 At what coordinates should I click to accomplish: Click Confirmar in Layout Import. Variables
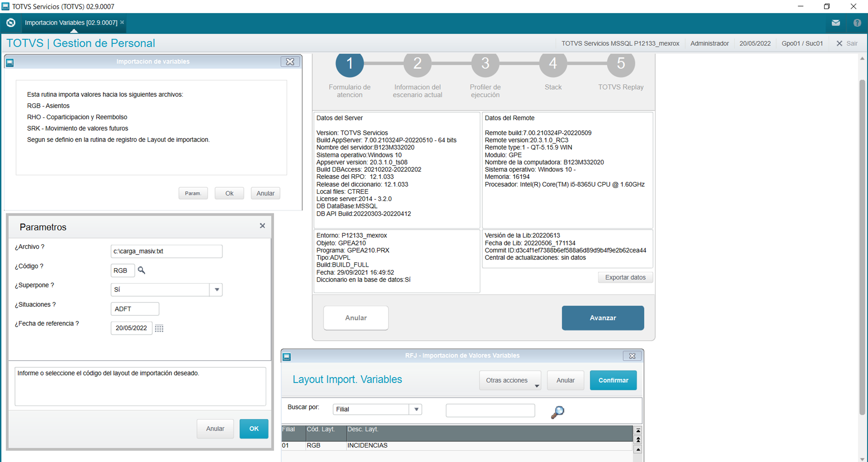tap(613, 380)
